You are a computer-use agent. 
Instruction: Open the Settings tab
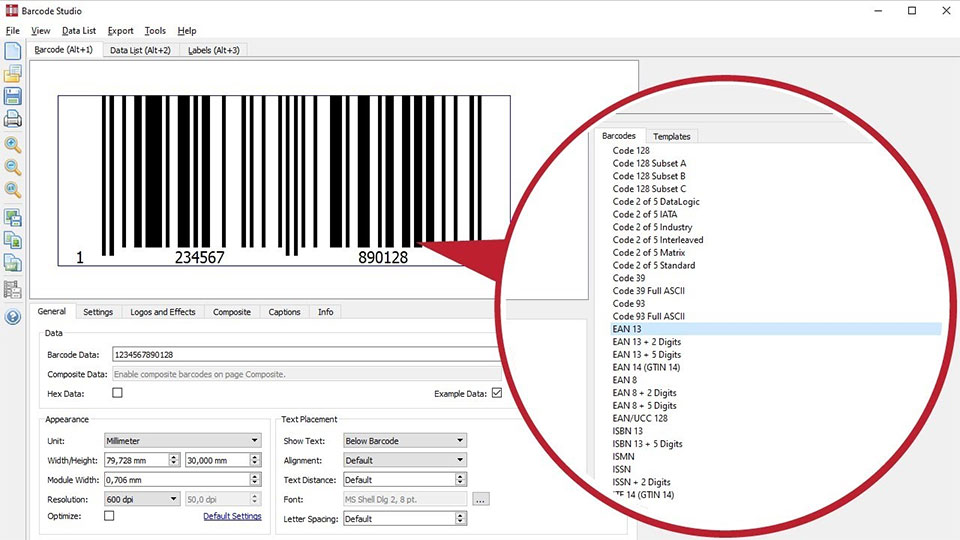tap(98, 312)
